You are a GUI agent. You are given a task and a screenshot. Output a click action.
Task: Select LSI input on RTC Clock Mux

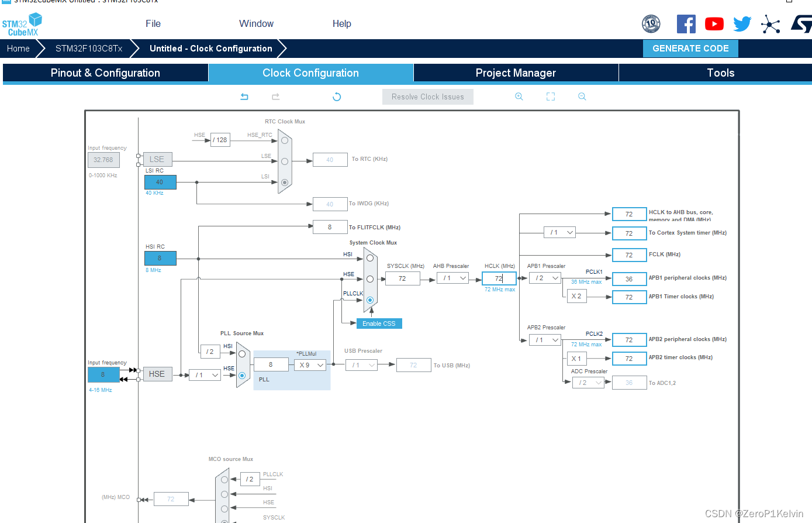click(285, 183)
